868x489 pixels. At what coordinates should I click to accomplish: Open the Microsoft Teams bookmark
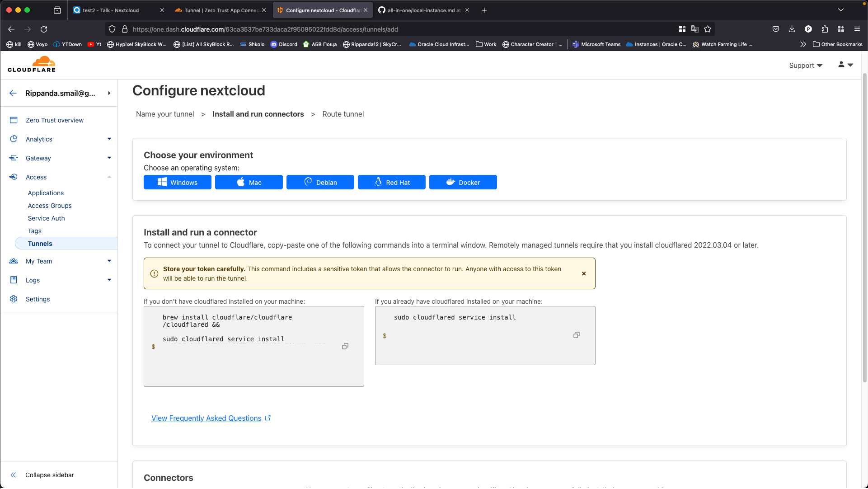coord(596,44)
